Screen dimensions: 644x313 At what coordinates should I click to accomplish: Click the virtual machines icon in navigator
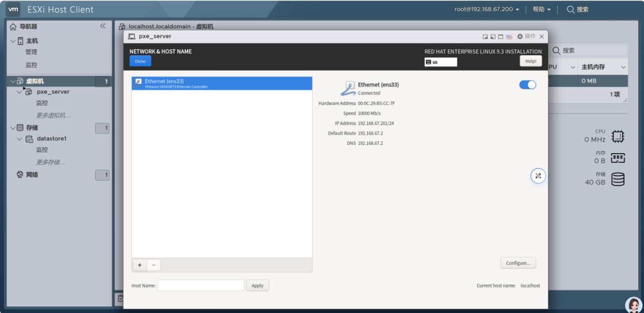[20, 81]
